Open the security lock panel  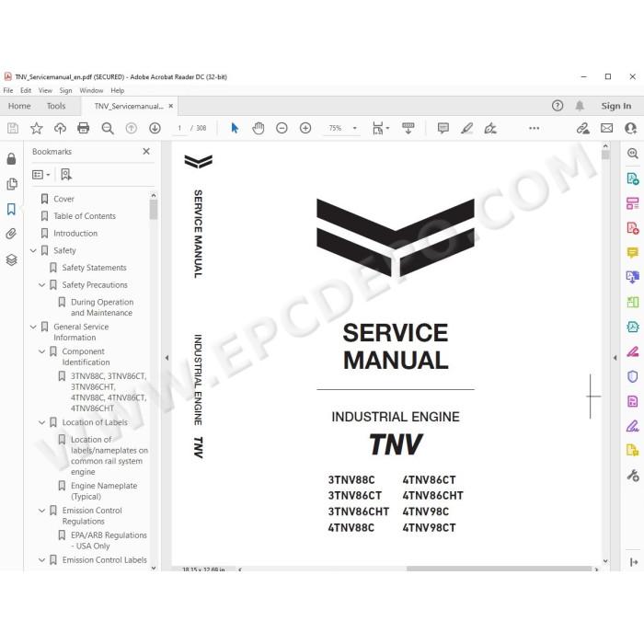coord(11,158)
